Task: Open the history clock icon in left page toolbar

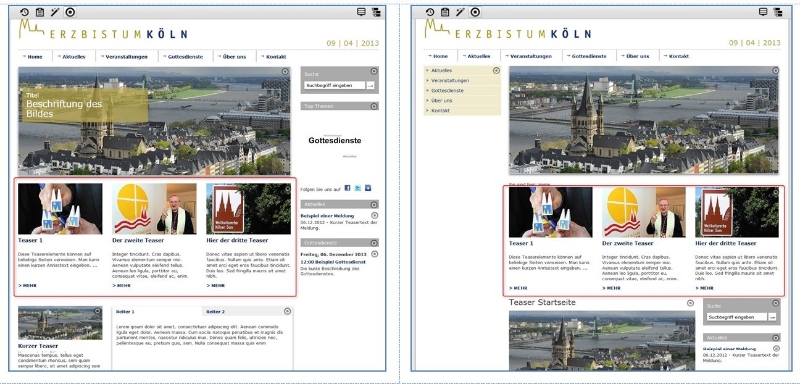Action: 24,13
